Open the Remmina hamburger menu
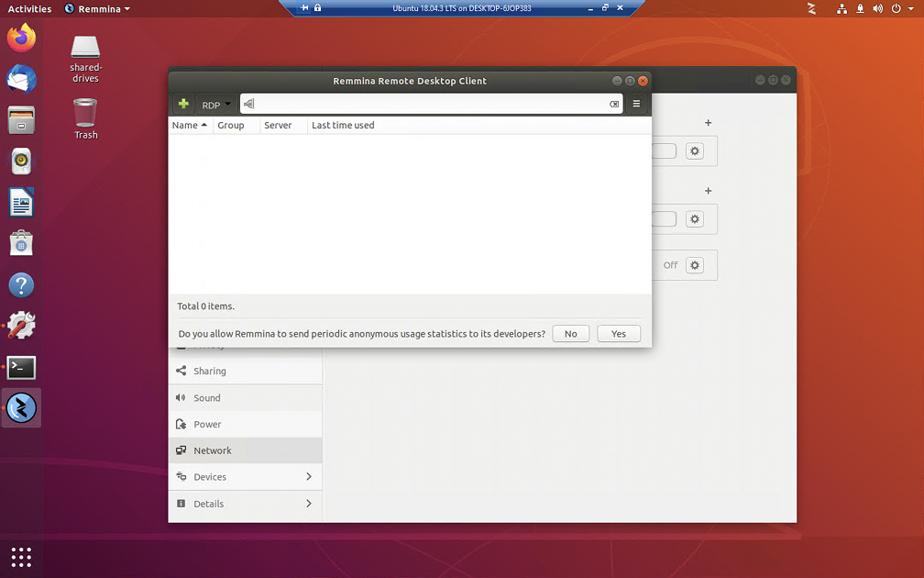This screenshot has width=924, height=578. [x=636, y=104]
